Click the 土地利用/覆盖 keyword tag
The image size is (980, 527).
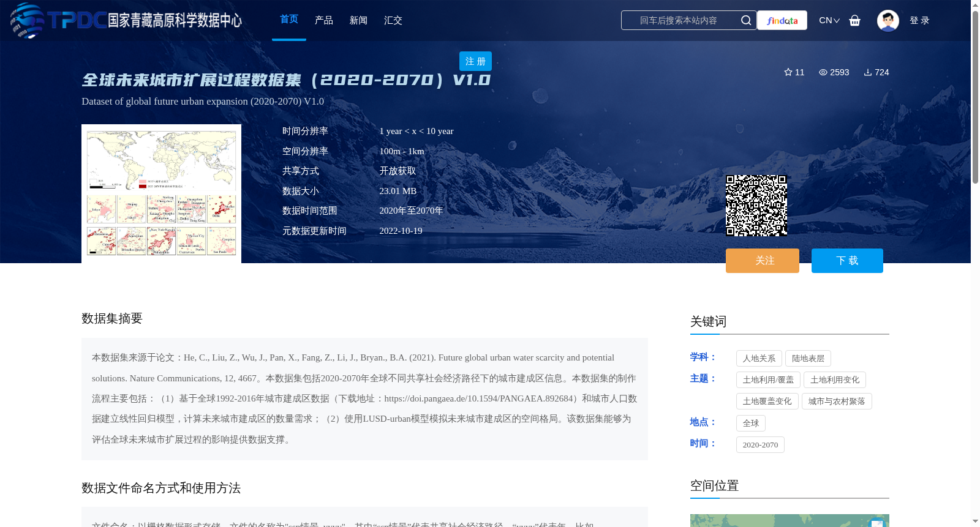click(768, 380)
